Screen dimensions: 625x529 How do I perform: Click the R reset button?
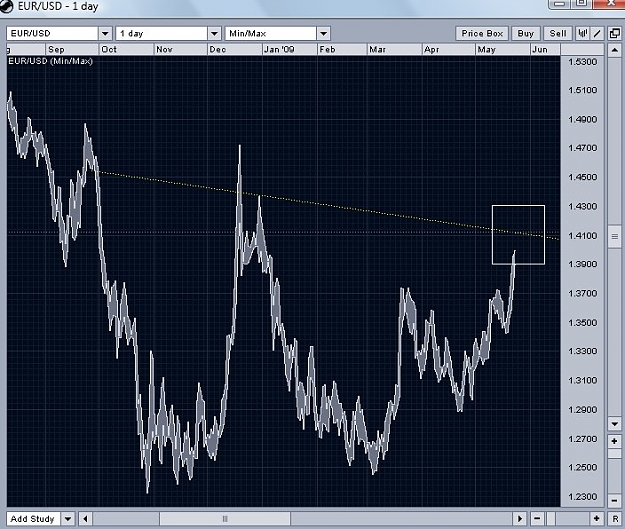click(615, 519)
